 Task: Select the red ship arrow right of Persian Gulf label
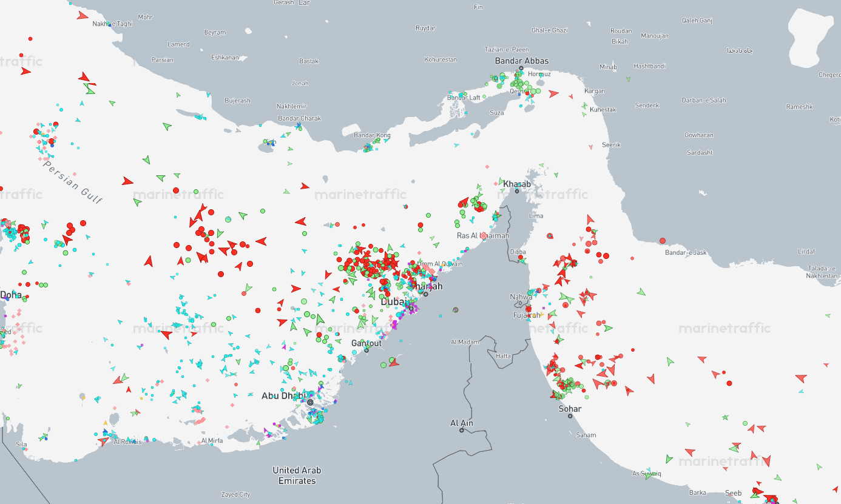[127, 181]
